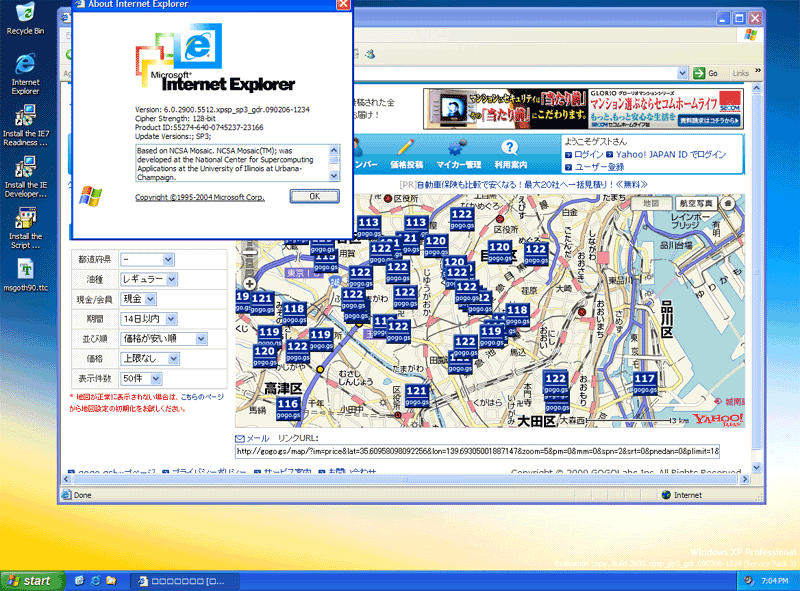This screenshot has width=800, height=591.
Task: Click the system tray notification icon
Action: [748, 581]
